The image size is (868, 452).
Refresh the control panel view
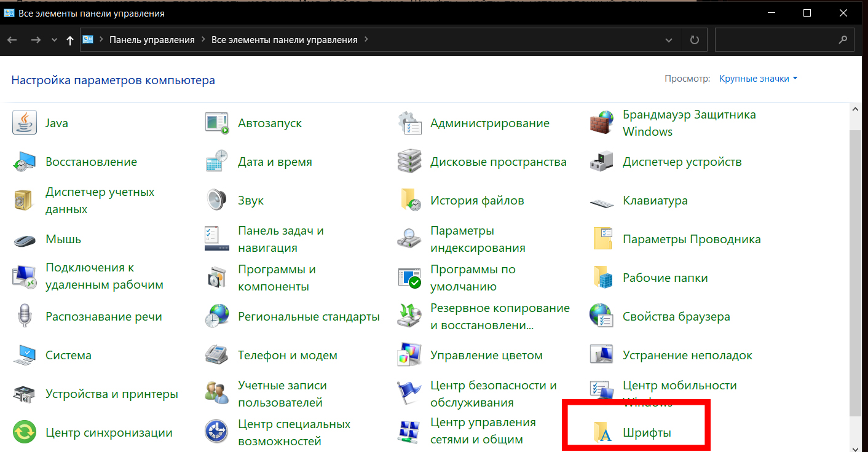[x=695, y=40]
